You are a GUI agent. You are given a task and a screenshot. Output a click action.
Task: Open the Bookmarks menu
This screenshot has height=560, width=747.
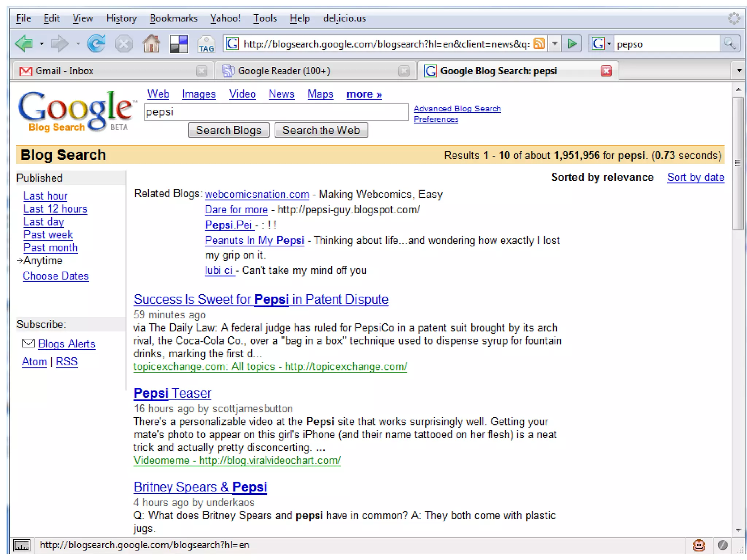click(173, 18)
